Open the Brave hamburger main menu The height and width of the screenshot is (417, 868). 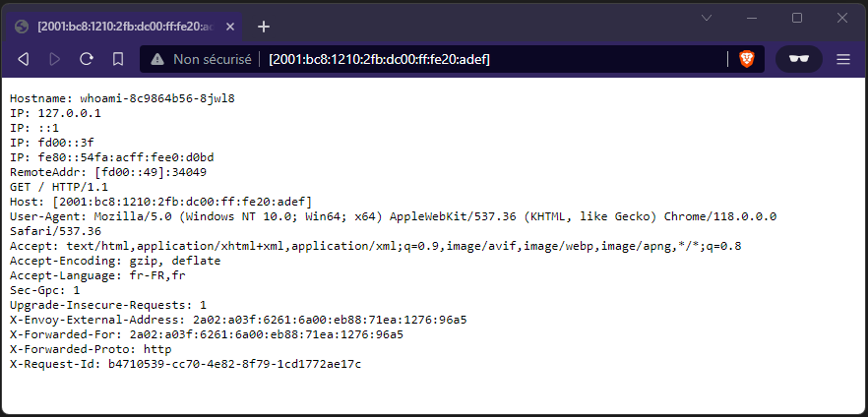[x=843, y=60]
